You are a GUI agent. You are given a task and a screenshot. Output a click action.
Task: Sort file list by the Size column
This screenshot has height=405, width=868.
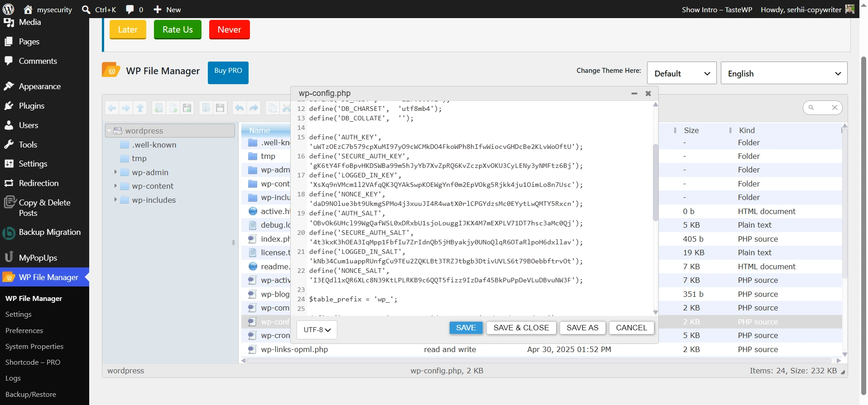click(691, 130)
